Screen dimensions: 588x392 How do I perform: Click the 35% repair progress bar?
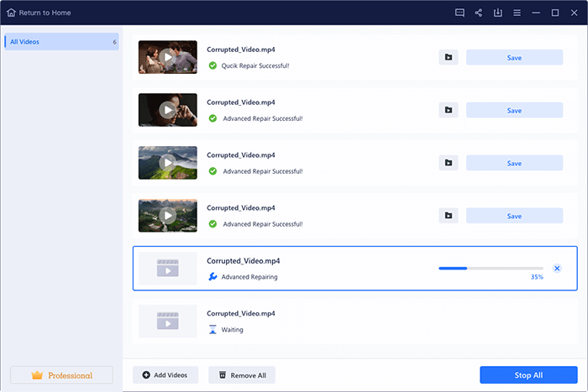click(491, 269)
